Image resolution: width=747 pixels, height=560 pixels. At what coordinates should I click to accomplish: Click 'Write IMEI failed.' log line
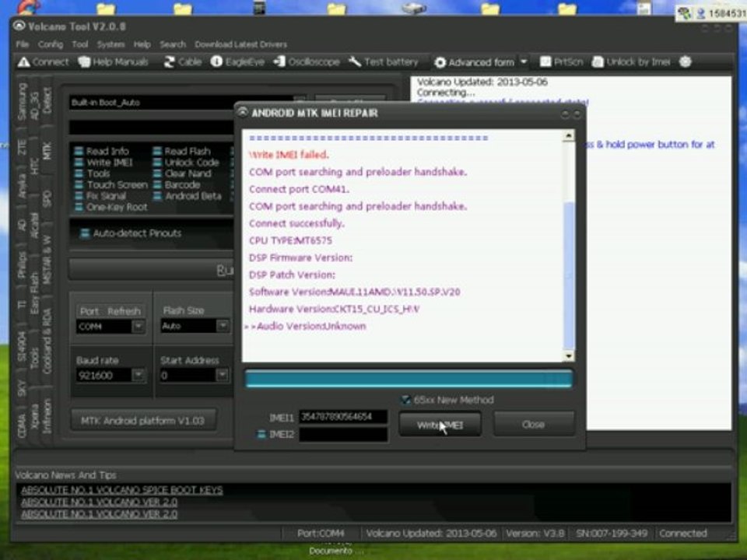(289, 155)
